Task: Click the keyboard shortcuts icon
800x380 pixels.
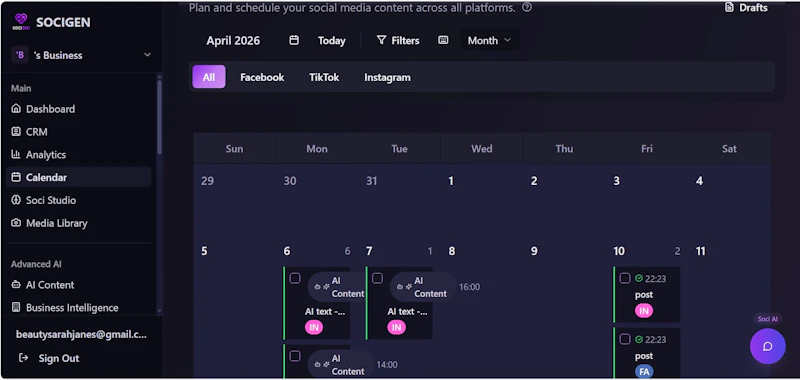Action: [443, 40]
